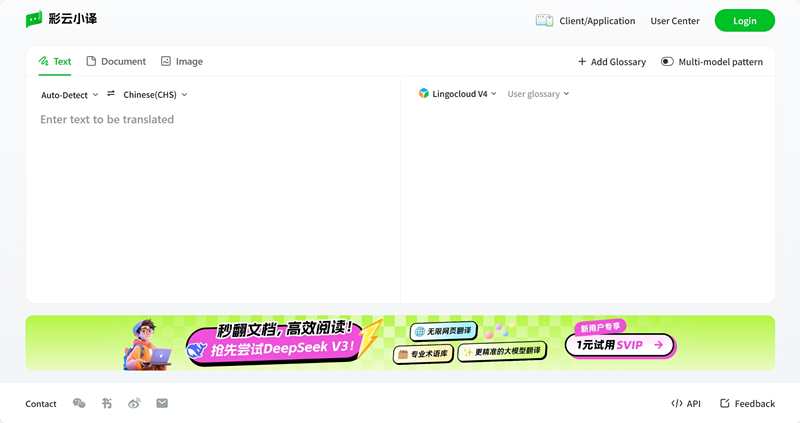Click the 1元试用 SVIP banner button
This screenshot has width=800, height=423.
pyautogui.click(x=619, y=345)
